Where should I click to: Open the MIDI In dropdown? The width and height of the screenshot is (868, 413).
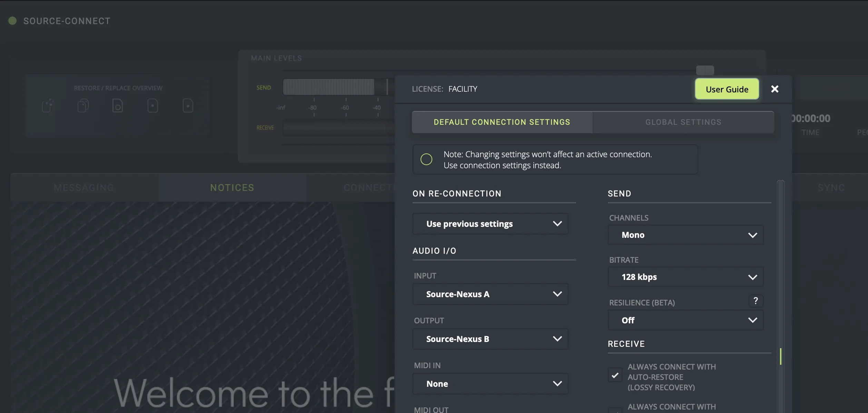pos(490,384)
